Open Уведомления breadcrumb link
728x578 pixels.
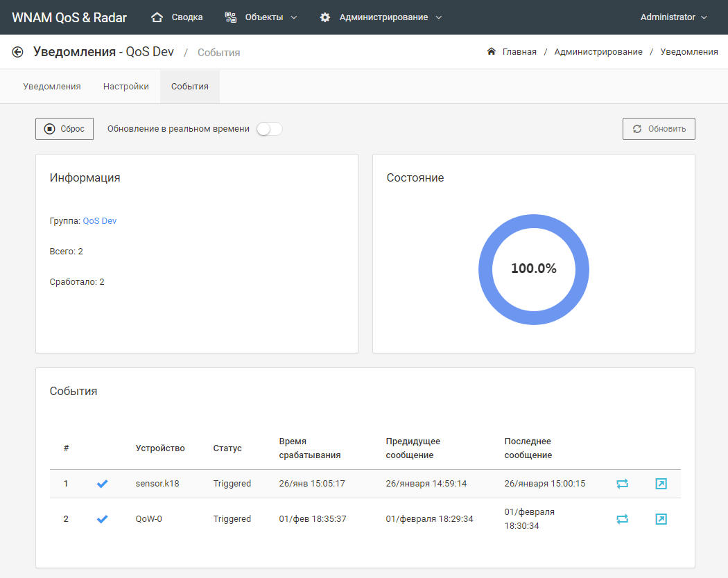pyautogui.click(x=689, y=51)
